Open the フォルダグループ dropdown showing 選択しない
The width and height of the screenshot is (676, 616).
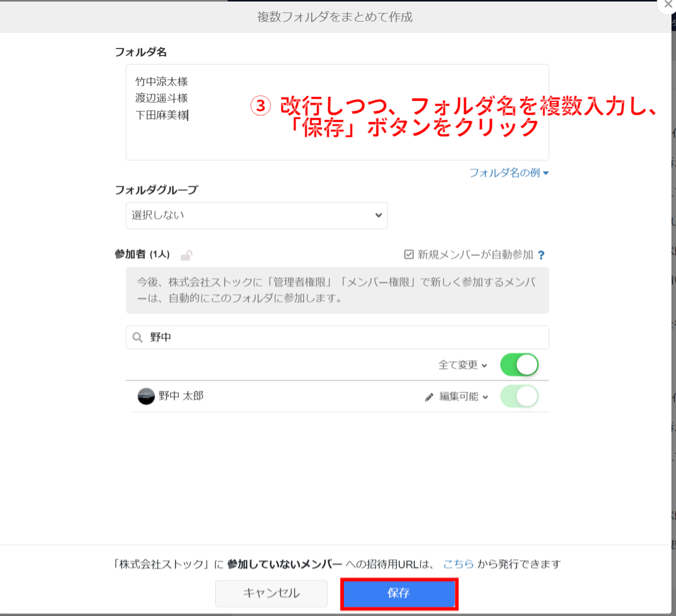256,215
